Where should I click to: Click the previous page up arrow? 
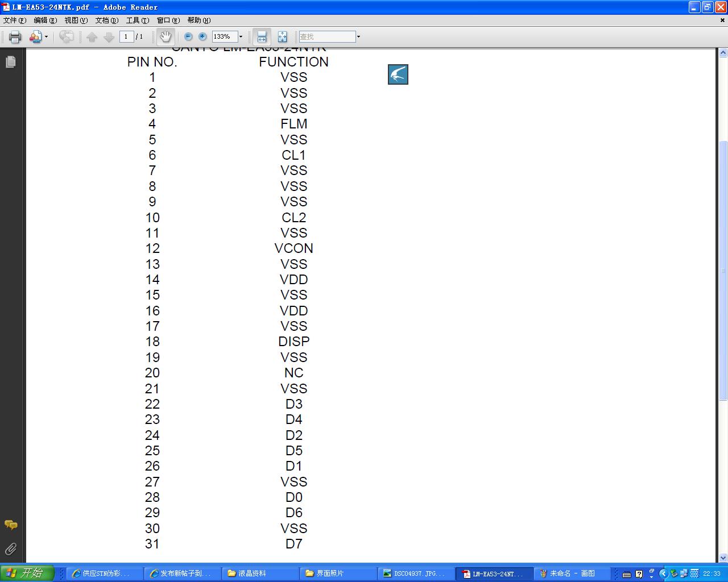92,37
